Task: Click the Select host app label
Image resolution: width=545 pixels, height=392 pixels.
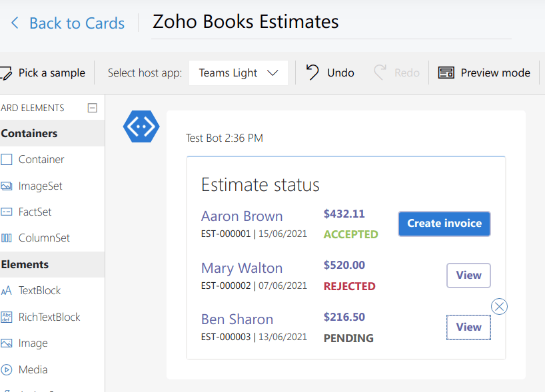Action: [x=145, y=73]
